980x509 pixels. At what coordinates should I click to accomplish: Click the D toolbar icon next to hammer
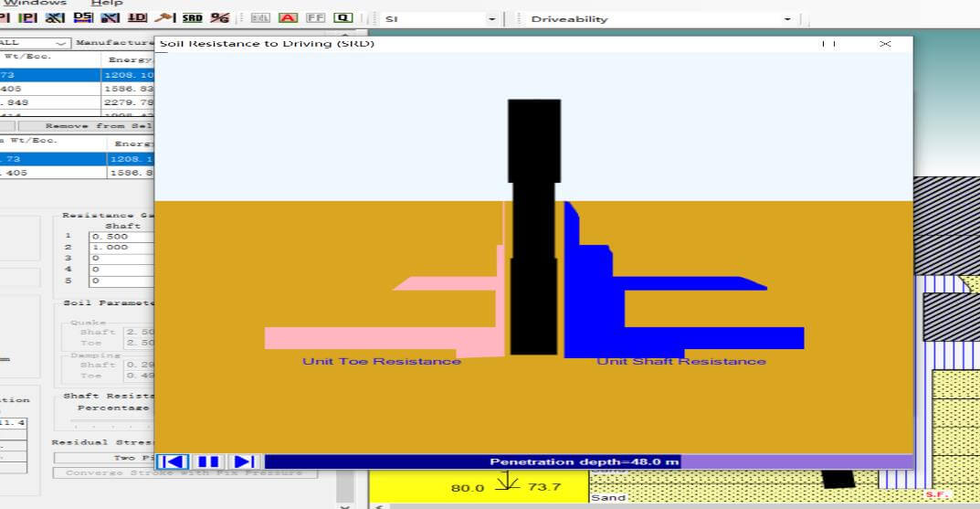pyautogui.click(x=138, y=17)
